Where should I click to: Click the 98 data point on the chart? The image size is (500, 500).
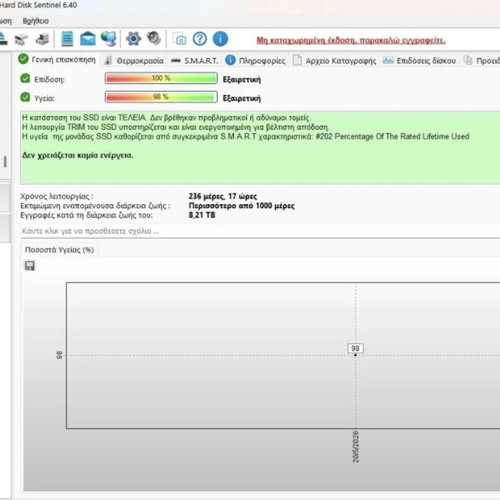coord(355,355)
